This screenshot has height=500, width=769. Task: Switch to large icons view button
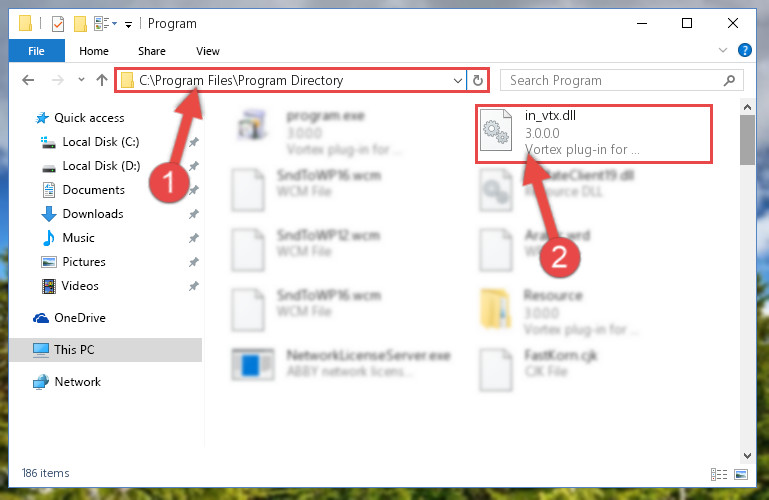pyautogui.click(x=741, y=474)
